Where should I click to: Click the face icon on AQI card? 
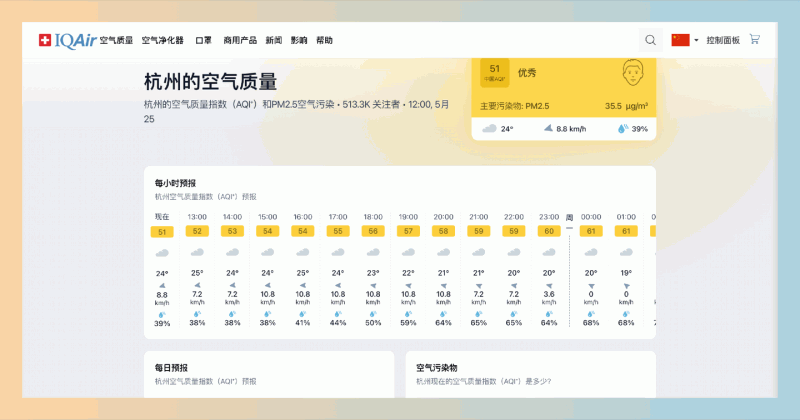(633, 73)
